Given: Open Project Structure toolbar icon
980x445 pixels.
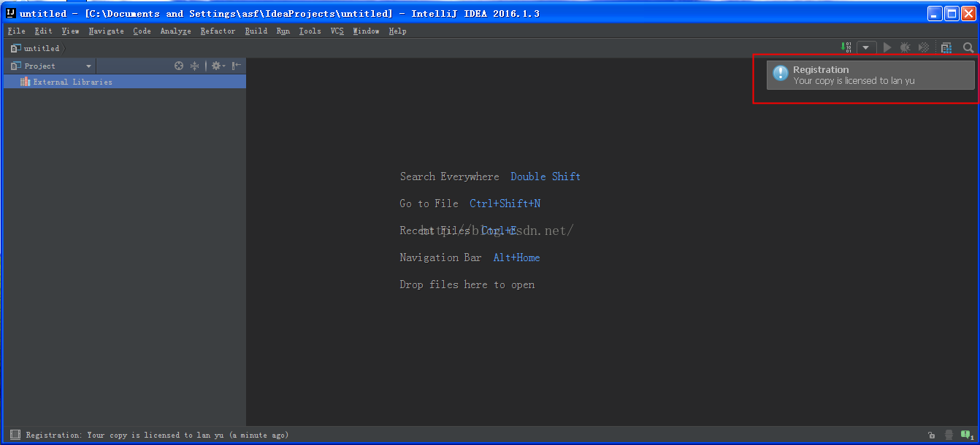Looking at the screenshot, I should pos(946,47).
